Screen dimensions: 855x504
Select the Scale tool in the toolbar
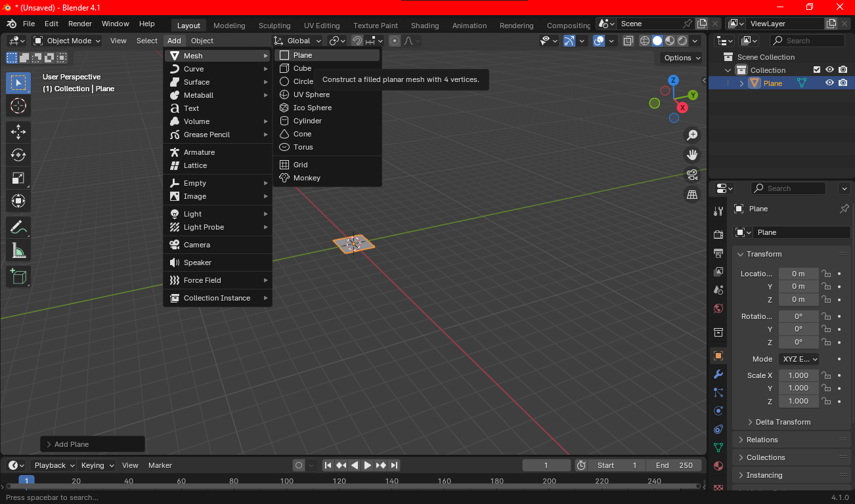(18, 178)
